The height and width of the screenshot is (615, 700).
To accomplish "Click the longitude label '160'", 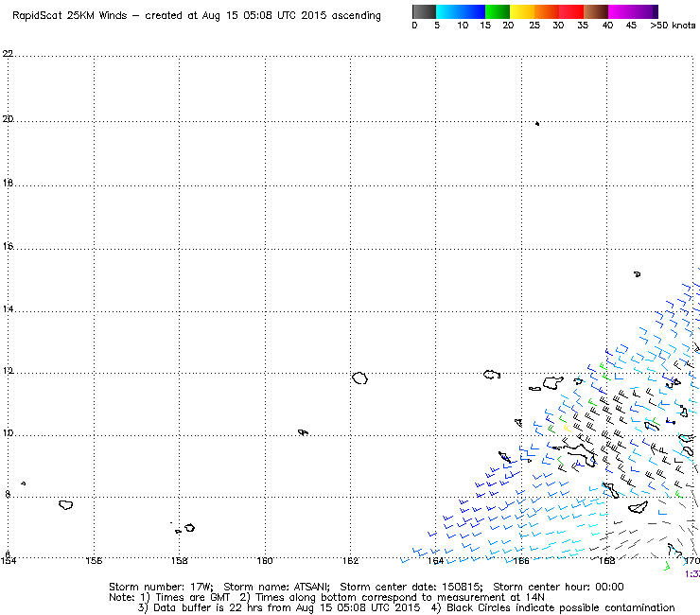I will coord(265,560).
